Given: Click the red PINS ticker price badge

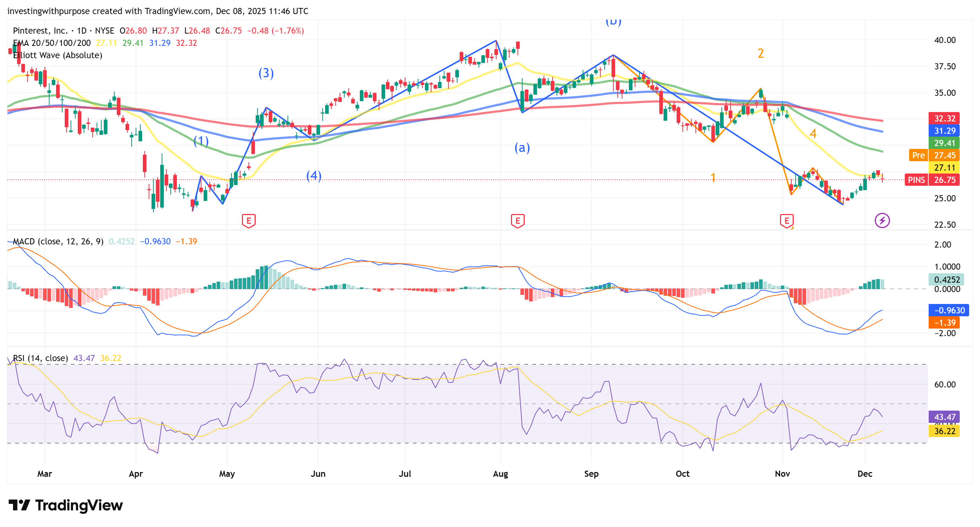Looking at the screenshot, I should (x=916, y=180).
